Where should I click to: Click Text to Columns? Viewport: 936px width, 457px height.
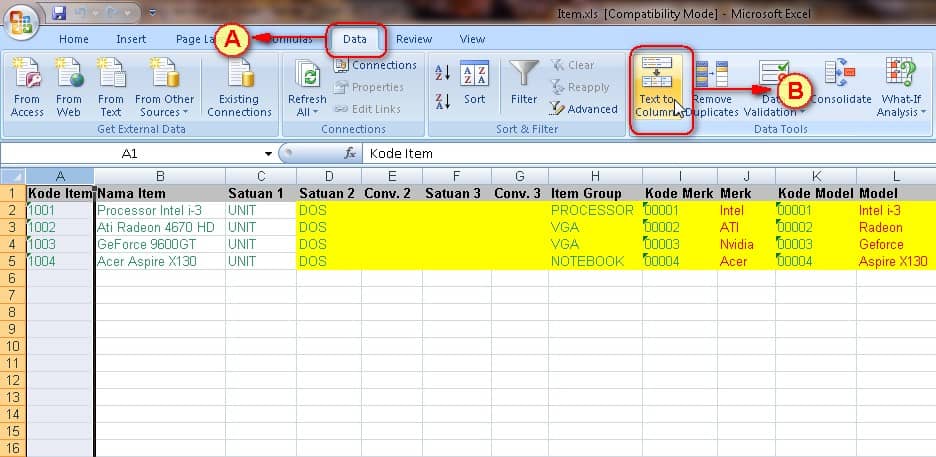[x=657, y=87]
